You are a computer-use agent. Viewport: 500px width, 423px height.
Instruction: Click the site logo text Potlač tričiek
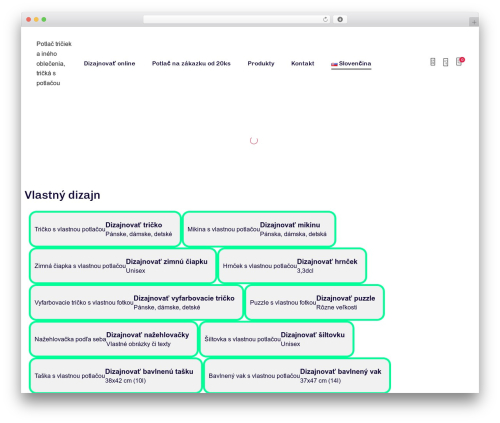click(54, 63)
